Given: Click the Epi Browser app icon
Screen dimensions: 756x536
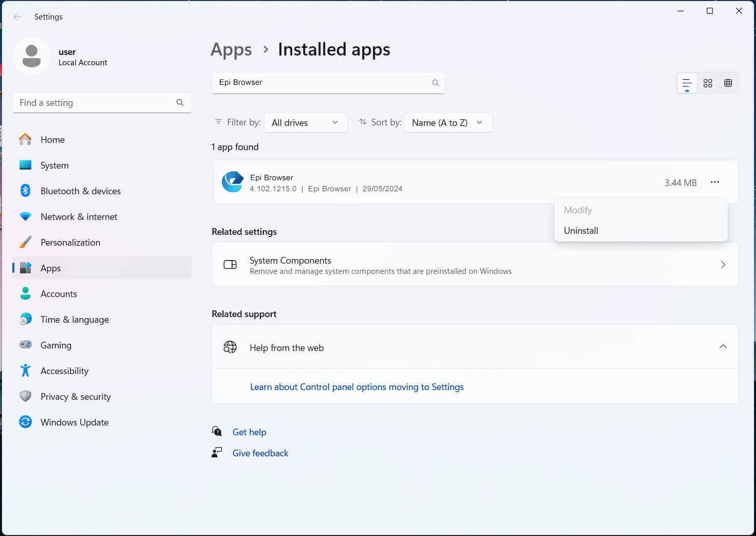Looking at the screenshot, I should [x=233, y=182].
